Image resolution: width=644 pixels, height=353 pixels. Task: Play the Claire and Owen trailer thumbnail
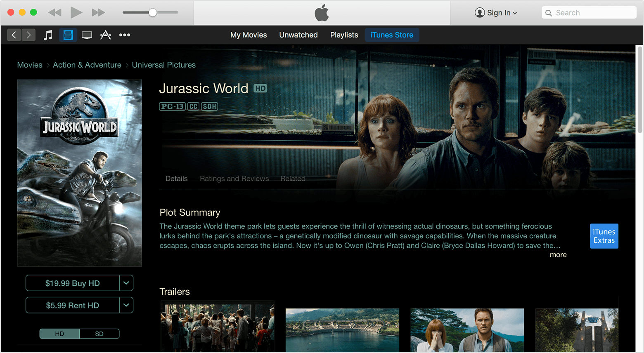click(x=467, y=330)
